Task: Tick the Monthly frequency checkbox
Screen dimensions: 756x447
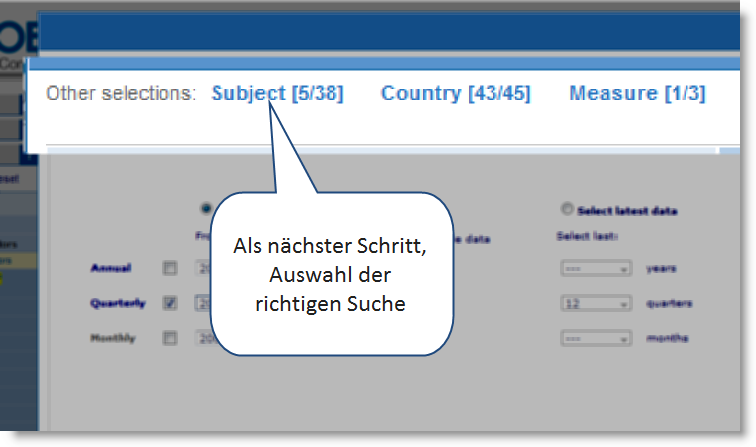Action: [170, 338]
